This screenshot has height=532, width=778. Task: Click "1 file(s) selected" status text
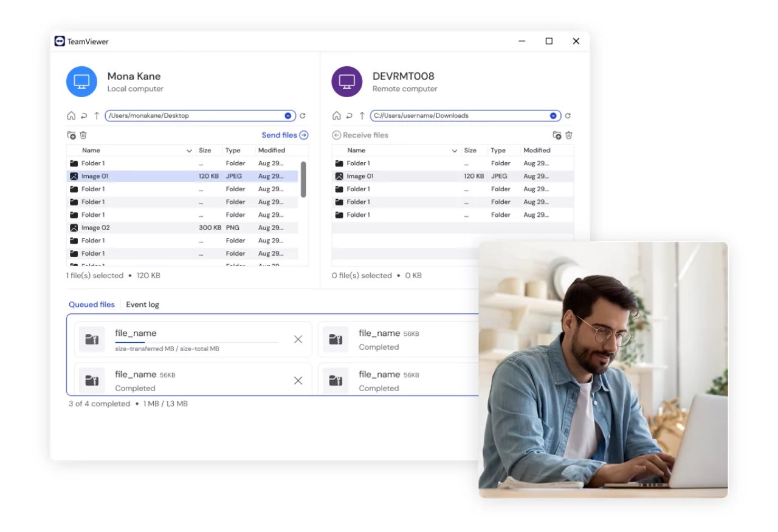tap(95, 276)
